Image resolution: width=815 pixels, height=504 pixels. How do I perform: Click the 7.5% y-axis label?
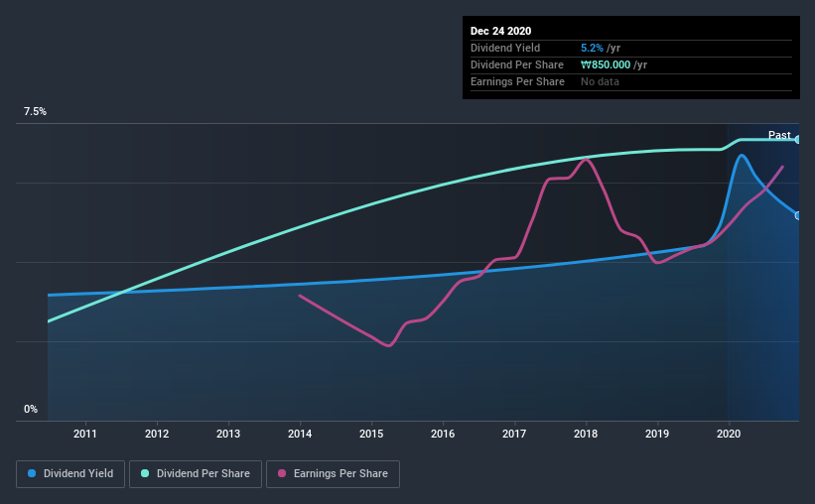(x=35, y=112)
